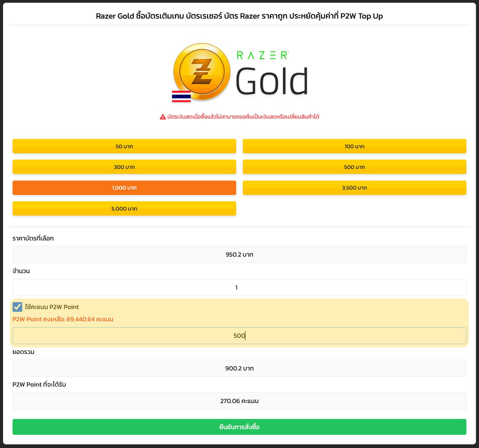Select the 50 บาท card option
This screenshot has width=479, height=448.
pos(124,146)
